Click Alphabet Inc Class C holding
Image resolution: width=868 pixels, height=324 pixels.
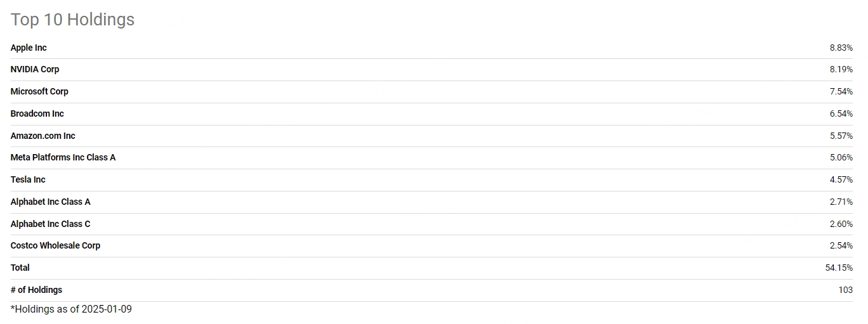coord(51,224)
